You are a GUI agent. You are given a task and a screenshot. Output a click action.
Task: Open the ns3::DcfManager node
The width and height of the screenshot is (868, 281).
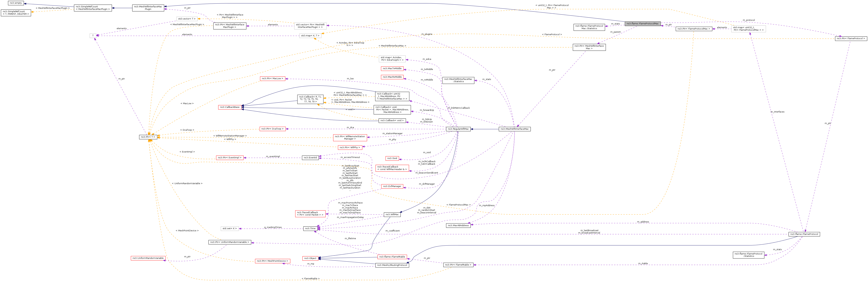tap(392, 186)
